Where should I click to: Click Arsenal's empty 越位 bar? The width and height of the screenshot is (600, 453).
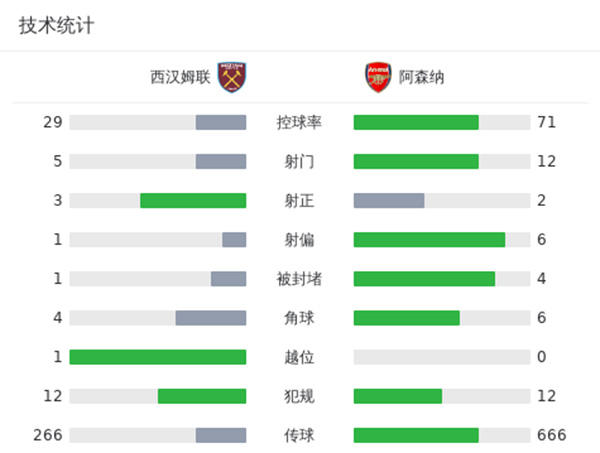(x=441, y=357)
